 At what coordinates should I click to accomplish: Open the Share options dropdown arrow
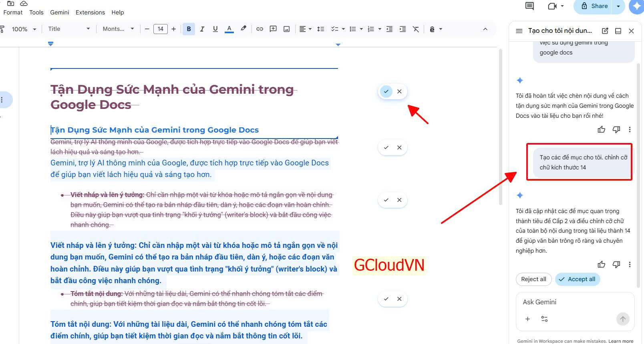618,6
